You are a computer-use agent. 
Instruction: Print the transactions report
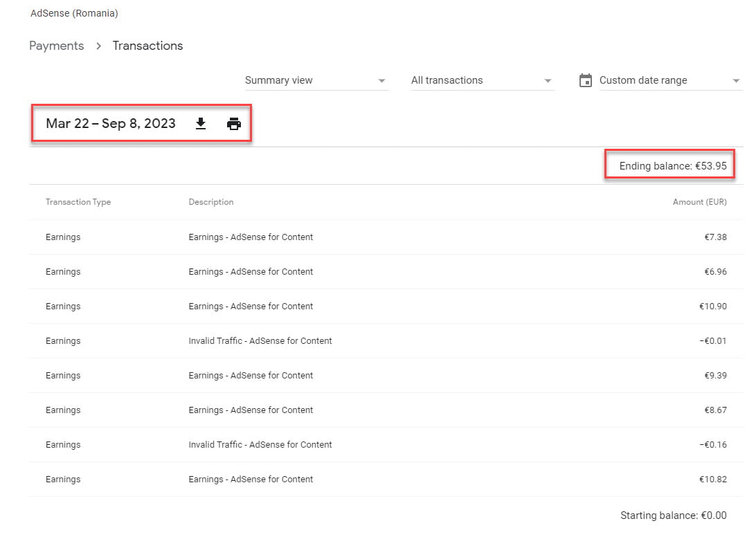point(233,123)
